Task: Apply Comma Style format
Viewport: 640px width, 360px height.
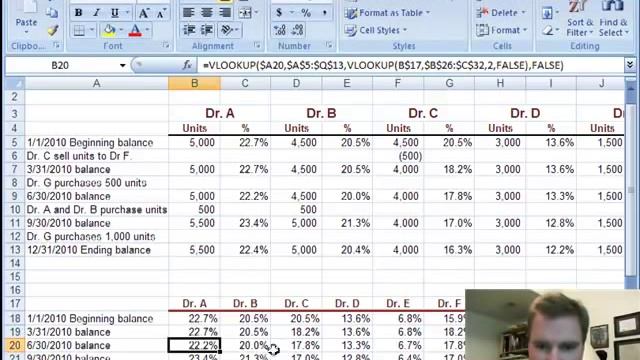Action: (324, 13)
